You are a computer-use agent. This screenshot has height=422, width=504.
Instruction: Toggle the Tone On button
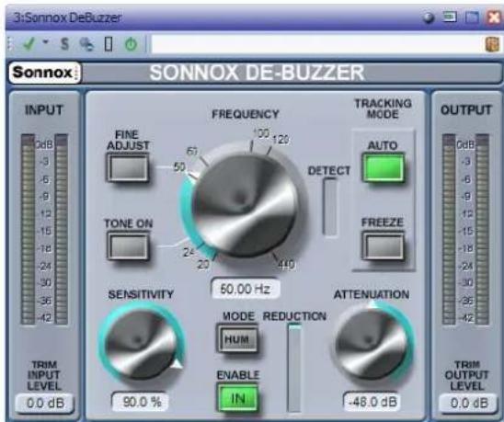click(128, 246)
